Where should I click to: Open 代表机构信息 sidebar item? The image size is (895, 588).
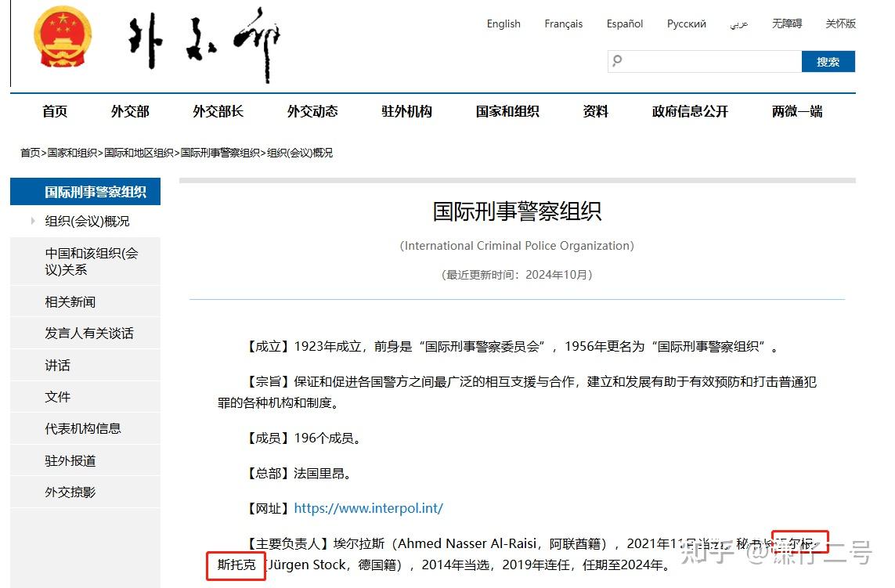pyautogui.click(x=83, y=429)
